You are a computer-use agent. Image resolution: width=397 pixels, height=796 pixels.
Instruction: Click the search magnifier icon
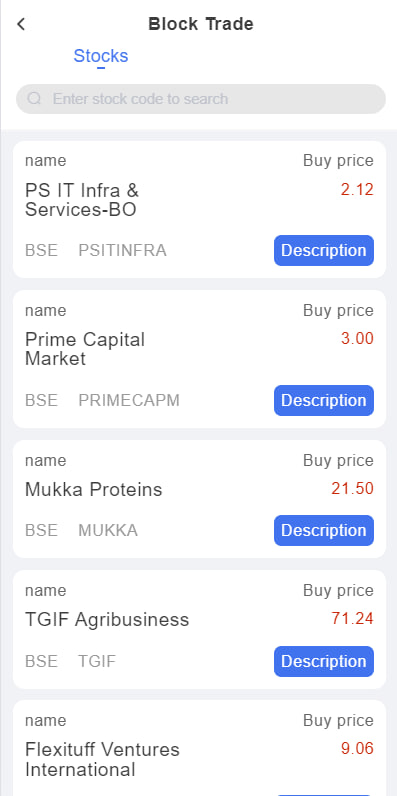(x=34, y=98)
